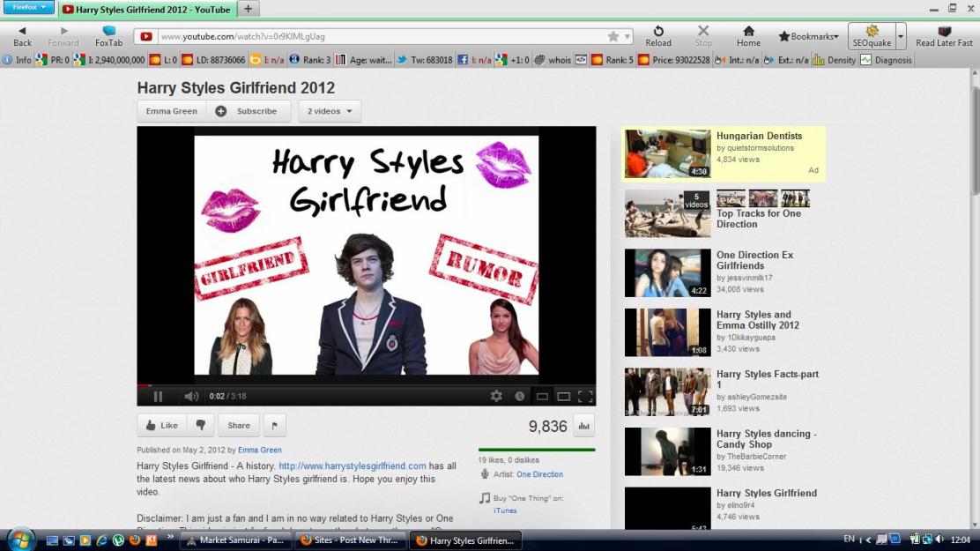Flag the video as inappropriate
Image resolution: width=980 pixels, height=551 pixels.
pos(274,425)
